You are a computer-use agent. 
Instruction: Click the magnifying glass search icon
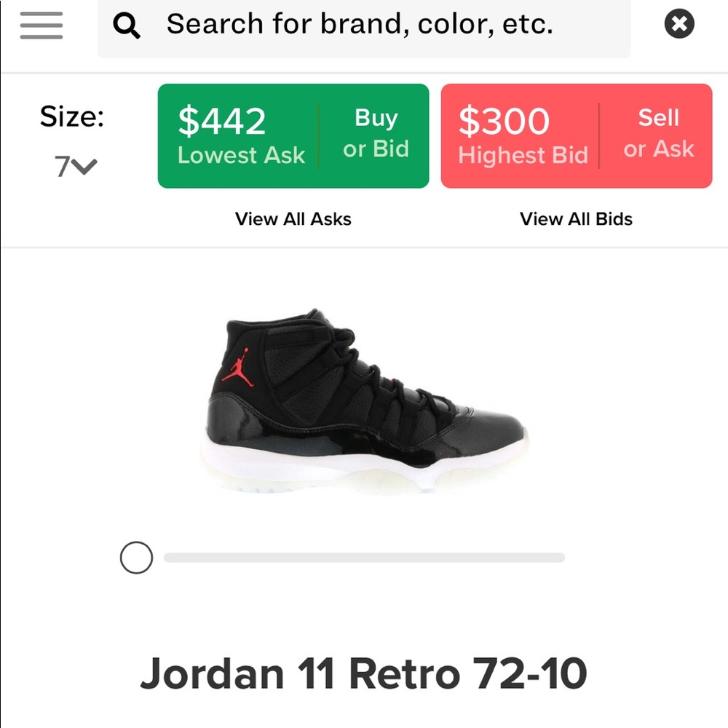click(x=126, y=25)
